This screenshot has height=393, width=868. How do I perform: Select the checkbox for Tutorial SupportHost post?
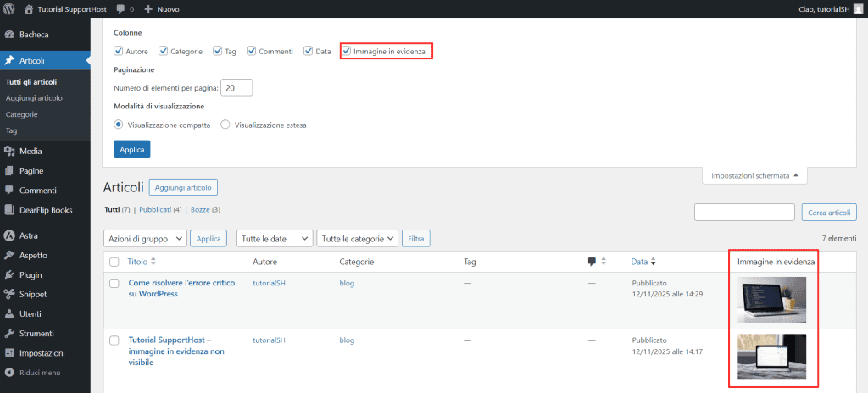(x=114, y=340)
